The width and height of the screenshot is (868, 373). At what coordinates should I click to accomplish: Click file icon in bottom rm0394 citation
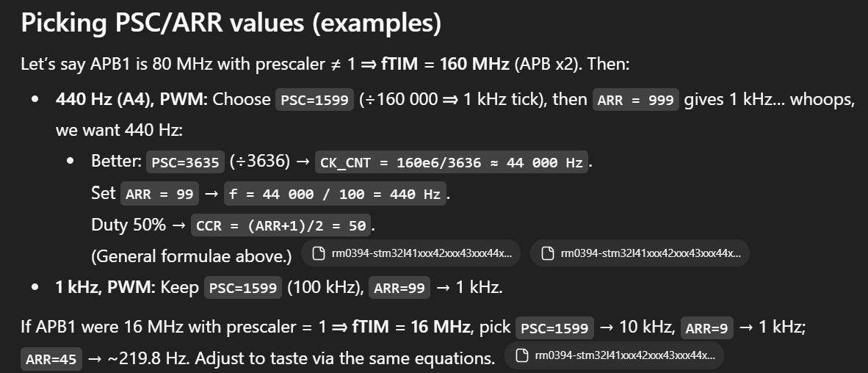point(522,356)
